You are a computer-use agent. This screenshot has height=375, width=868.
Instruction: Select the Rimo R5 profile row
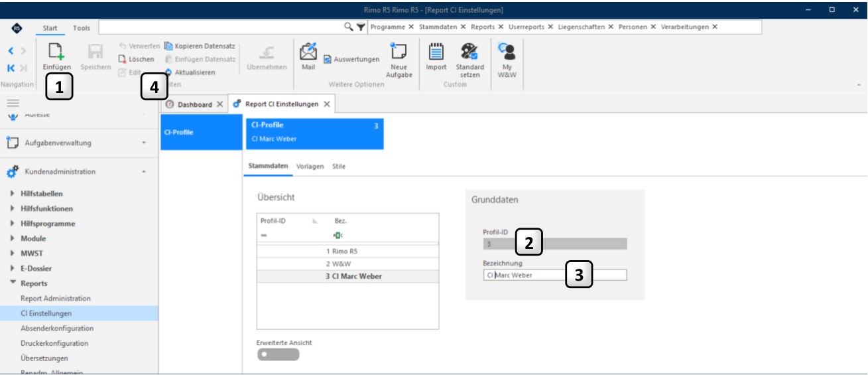pyautogui.click(x=347, y=252)
